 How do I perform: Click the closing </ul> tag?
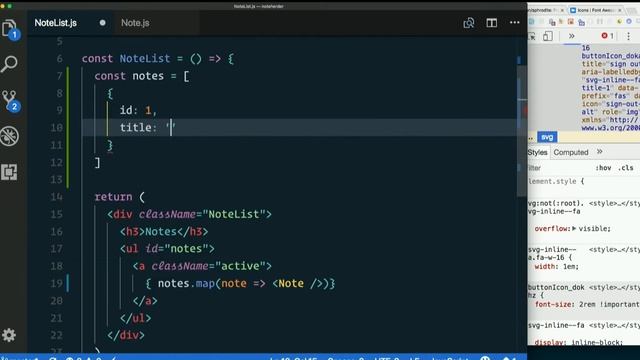[x=136, y=318]
